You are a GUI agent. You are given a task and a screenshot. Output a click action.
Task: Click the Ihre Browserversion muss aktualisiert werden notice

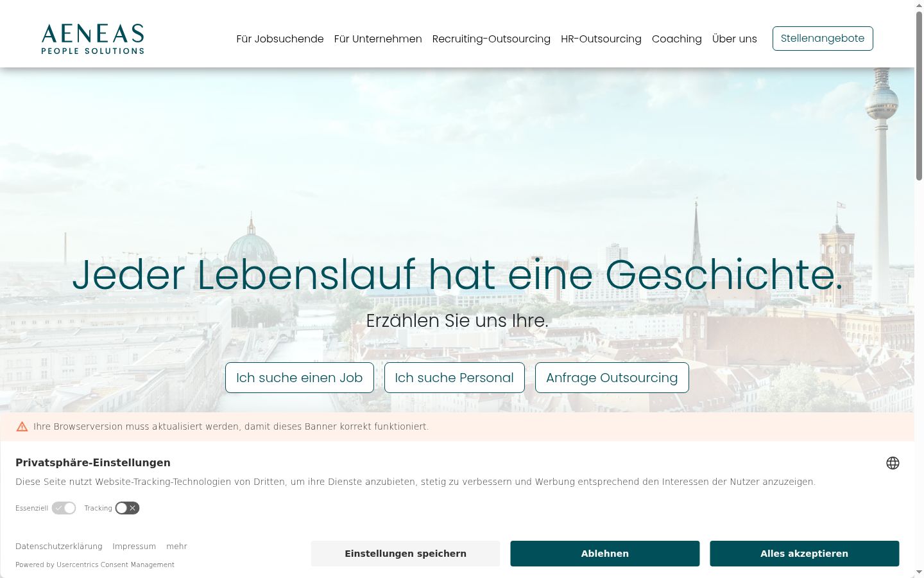point(231,426)
